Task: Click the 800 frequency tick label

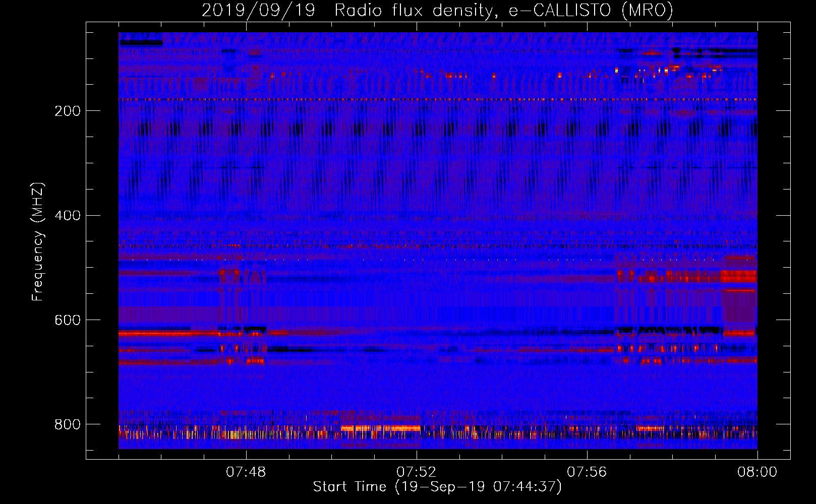Action: coord(68,425)
